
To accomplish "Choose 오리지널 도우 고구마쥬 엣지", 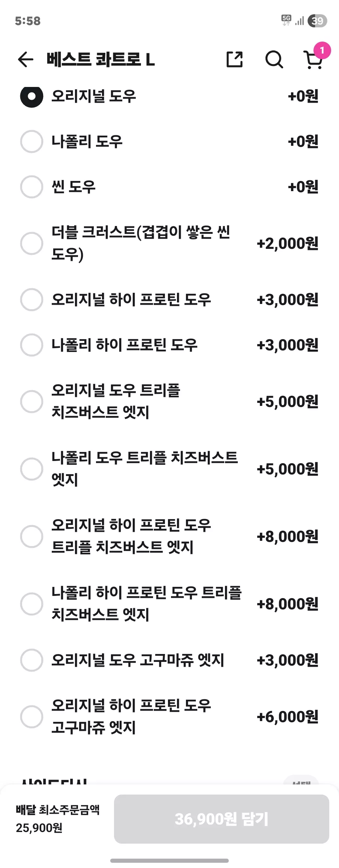I will click(x=169, y=660).
